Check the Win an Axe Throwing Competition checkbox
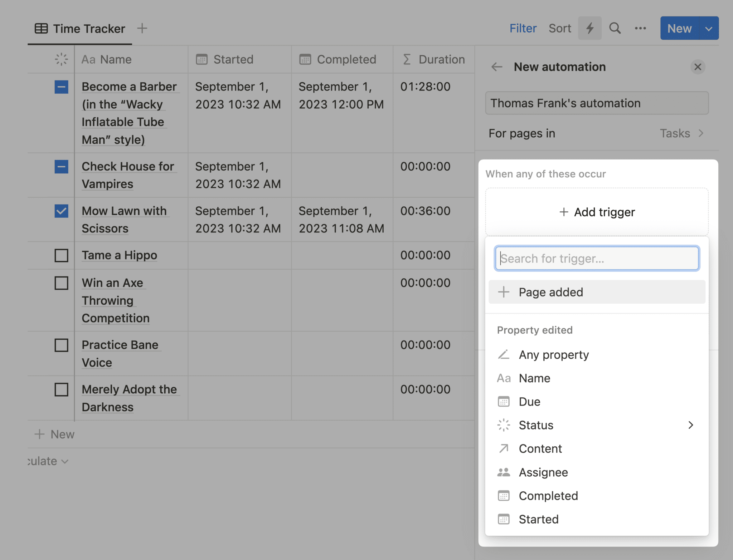The width and height of the screenshot is (733, 560). [61, 283]
